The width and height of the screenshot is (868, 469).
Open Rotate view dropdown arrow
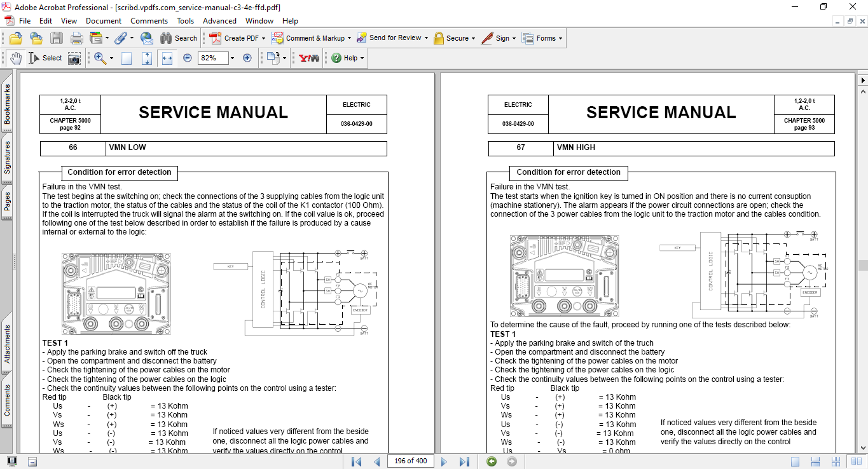(x=284, y=58)
